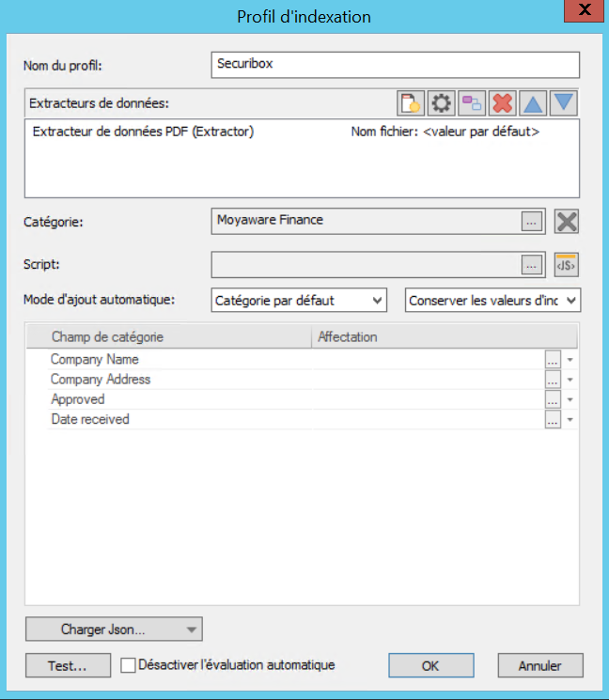Move extractor down with blue arrow
The width and height of the screenshot is (609, 700).
point(564,103)
